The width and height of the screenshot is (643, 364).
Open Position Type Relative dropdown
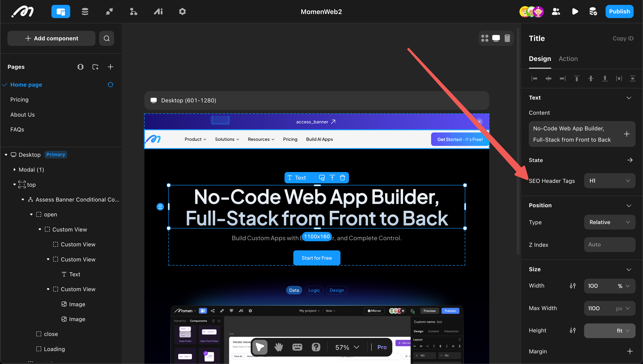pos(610,222)
